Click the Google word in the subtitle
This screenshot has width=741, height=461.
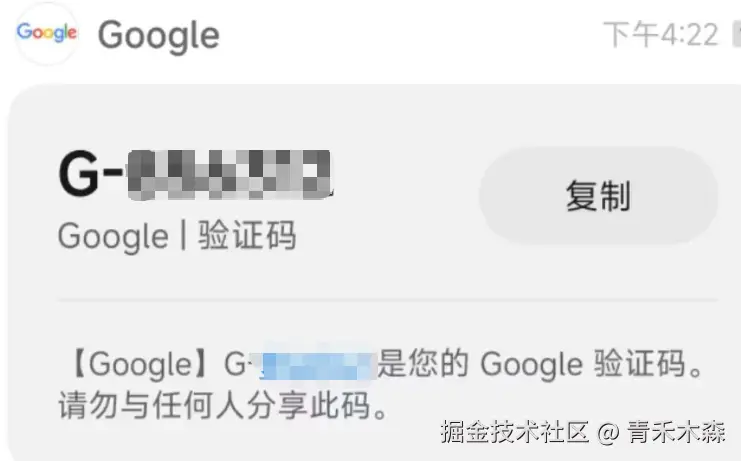(x=113, y=237)
